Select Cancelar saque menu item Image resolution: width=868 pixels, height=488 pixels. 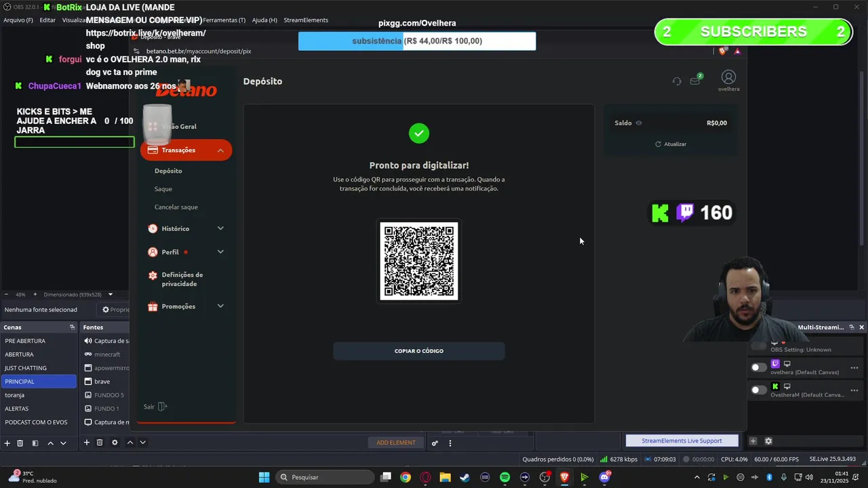(x=176, y=207)
